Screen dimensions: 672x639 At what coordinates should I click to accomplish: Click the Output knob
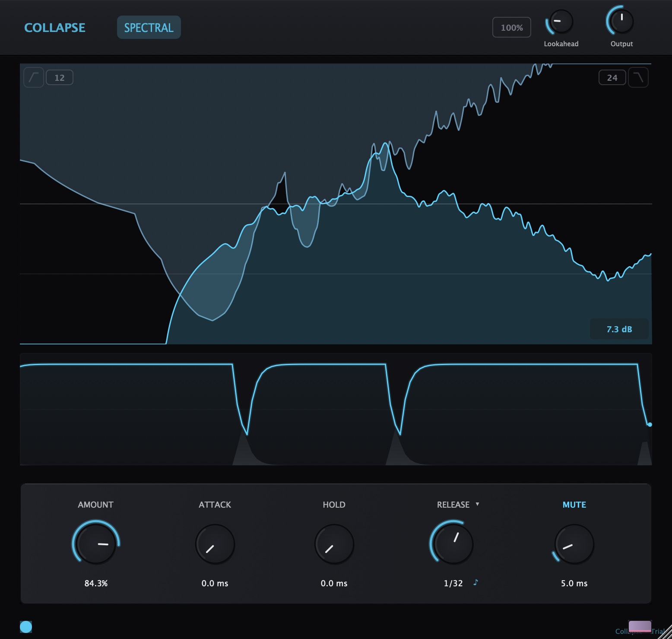[x=621, y=22]
